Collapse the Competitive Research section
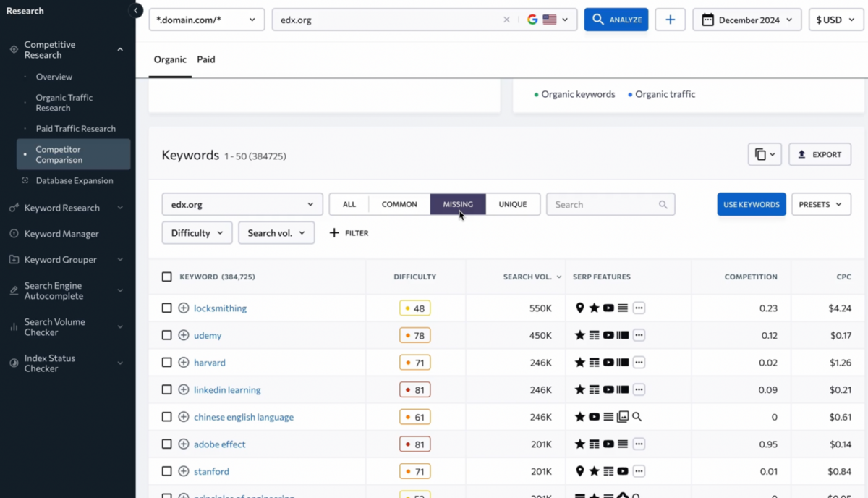Image resolution: width=868 pixels, height=498 pixels. point(120,50)
